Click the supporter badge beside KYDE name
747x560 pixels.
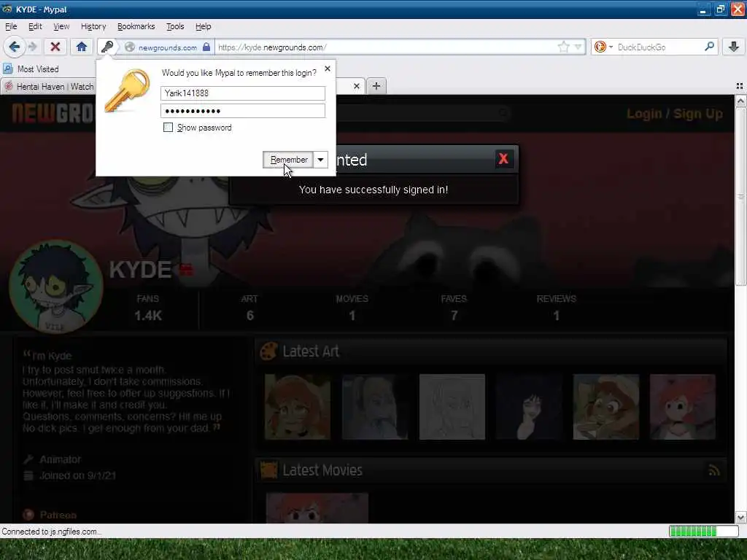186,270
